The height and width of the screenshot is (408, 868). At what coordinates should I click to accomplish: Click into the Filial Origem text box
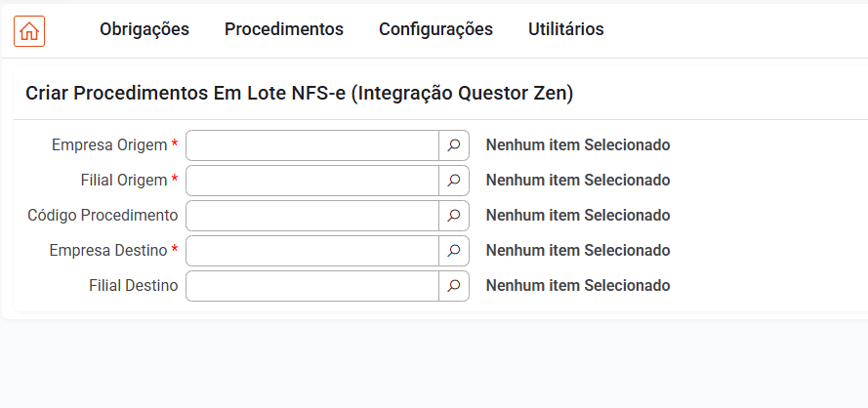[x=312, y=181]
